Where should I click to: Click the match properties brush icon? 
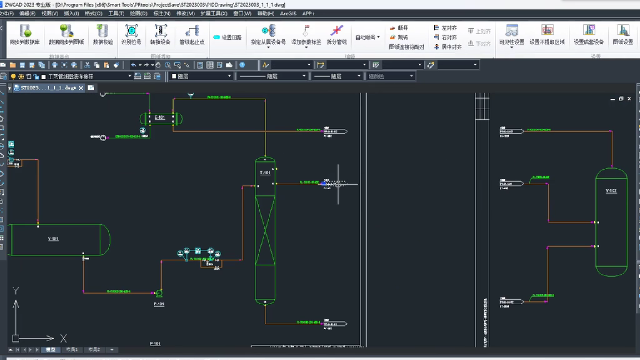(x=116, y=65)
